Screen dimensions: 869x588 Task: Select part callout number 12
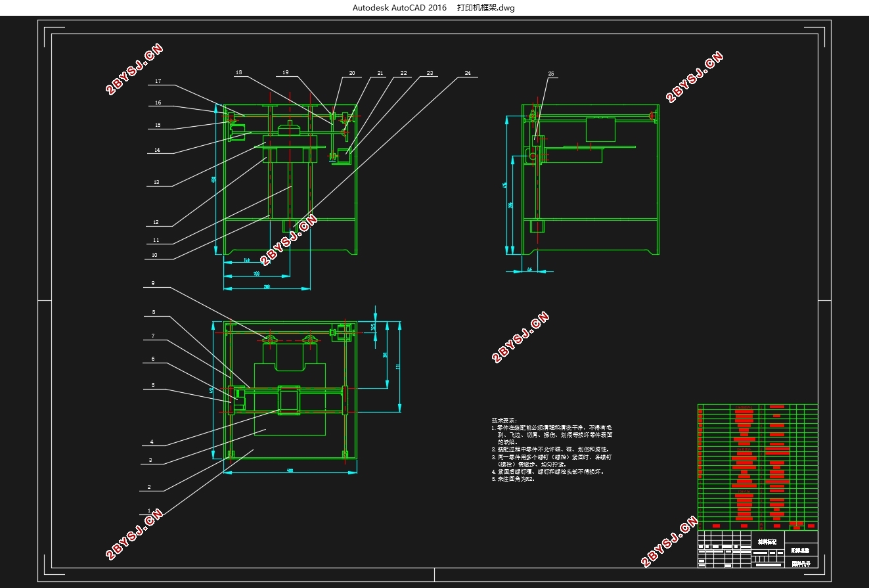tap(156, 222)
